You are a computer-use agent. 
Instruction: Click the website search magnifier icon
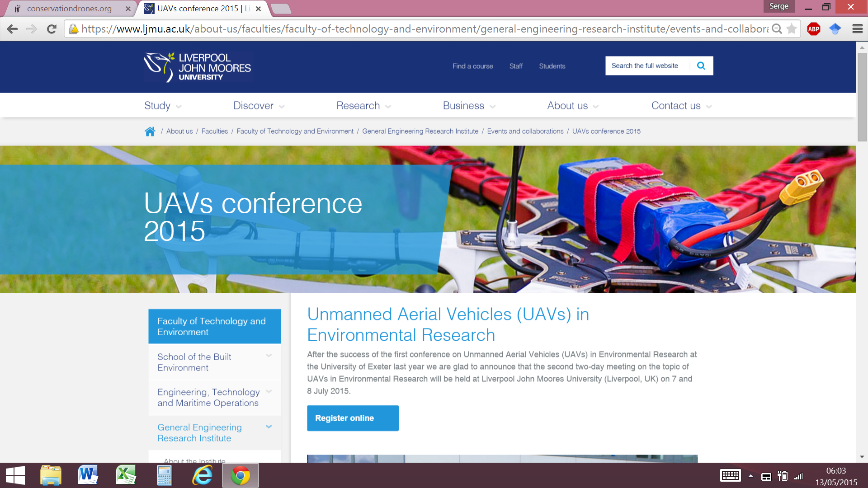pyautogui.click(x=701, y=66)
